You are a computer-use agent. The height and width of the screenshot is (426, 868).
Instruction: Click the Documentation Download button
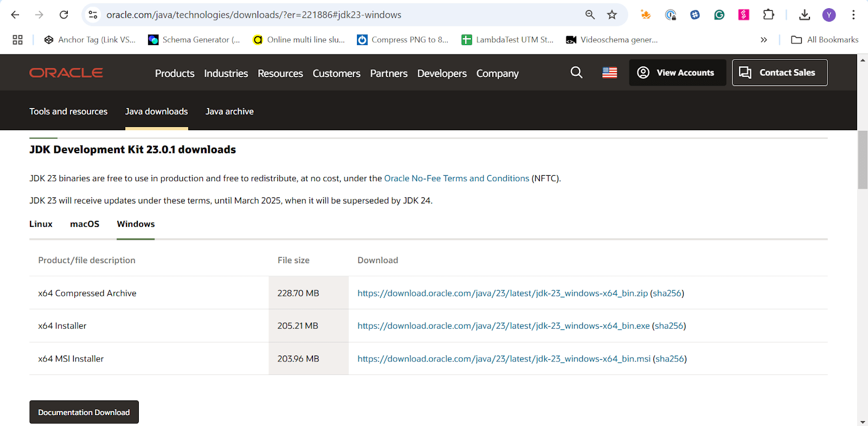[84, 412]
